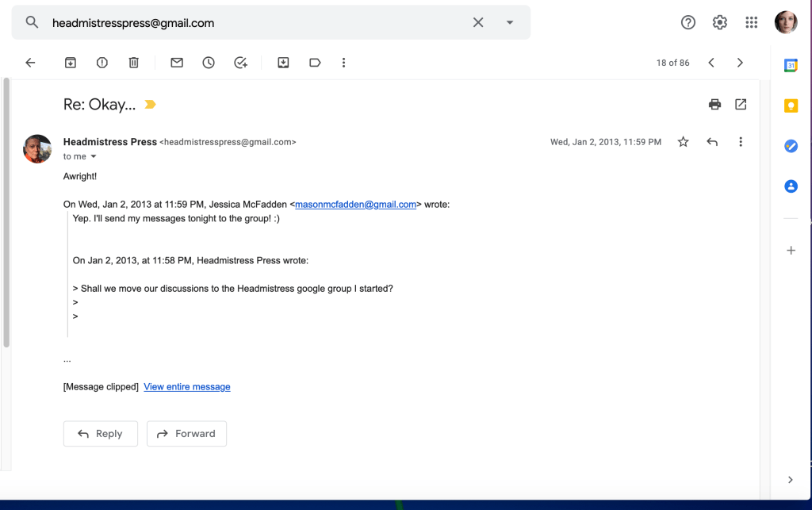This screenshot has height=510, width=812.
Task: Print the entire conversation
Action: pyautogui.click(x=714, y=104)
